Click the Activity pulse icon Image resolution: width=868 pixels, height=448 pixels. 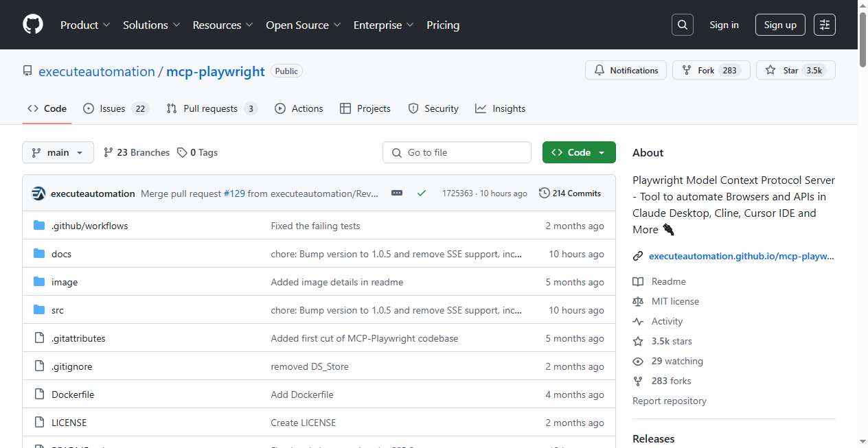tap(638, 321)
